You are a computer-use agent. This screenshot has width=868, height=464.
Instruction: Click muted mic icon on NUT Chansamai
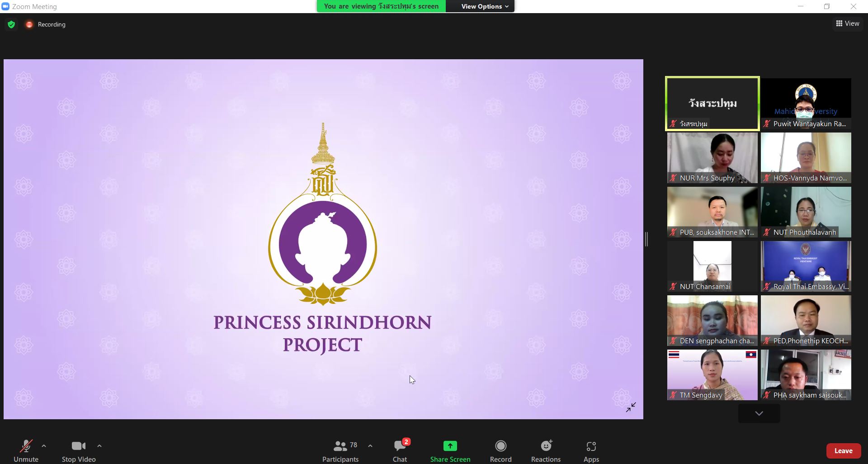coord(673,287)
